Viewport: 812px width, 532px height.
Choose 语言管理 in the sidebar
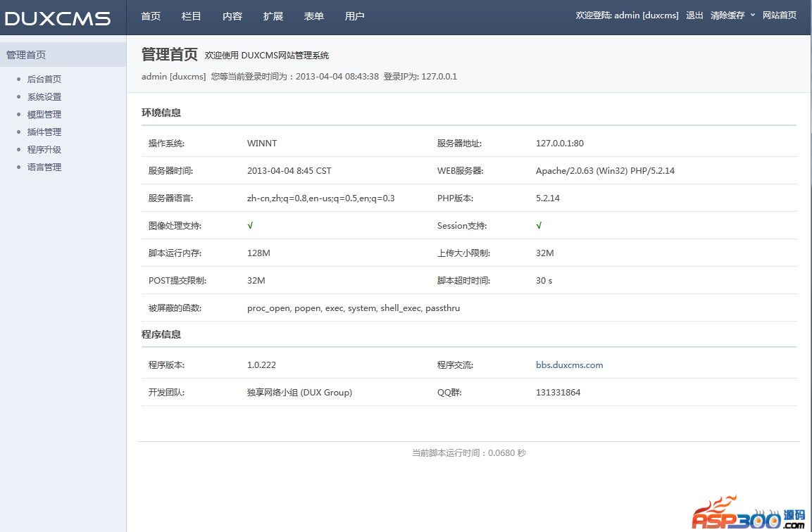coord(44,167)
